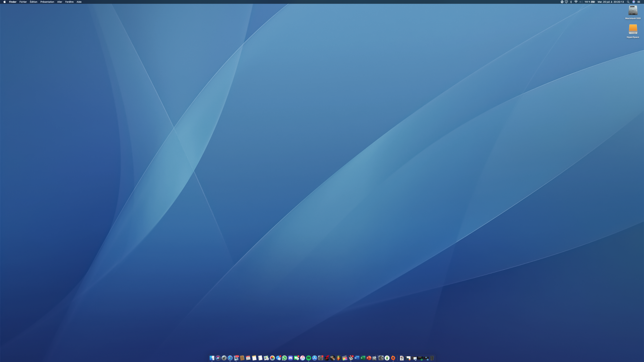Launch Spotify from the Dock
644x362 pixels.
click(x=308, y=358)
